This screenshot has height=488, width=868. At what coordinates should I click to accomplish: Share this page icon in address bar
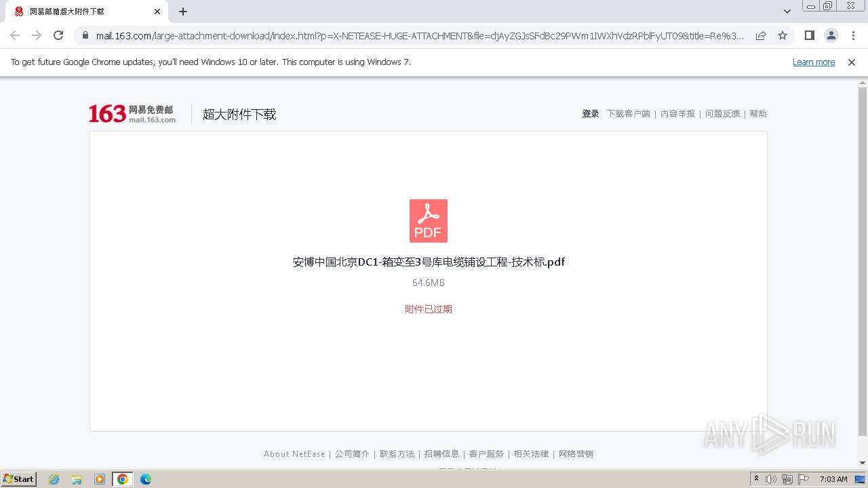pos(761,35)
